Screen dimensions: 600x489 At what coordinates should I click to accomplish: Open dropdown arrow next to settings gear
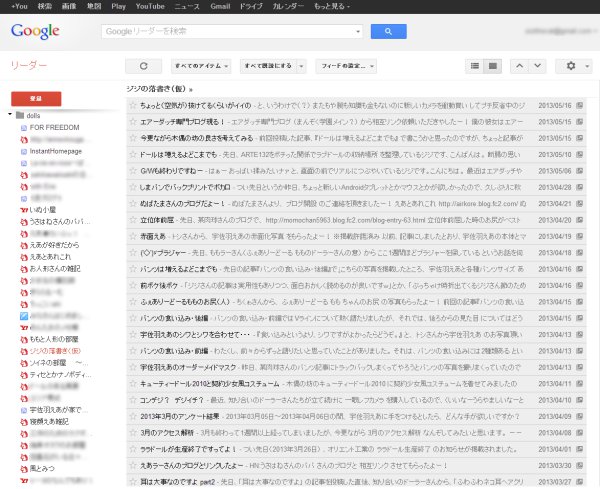pos(587,66)
